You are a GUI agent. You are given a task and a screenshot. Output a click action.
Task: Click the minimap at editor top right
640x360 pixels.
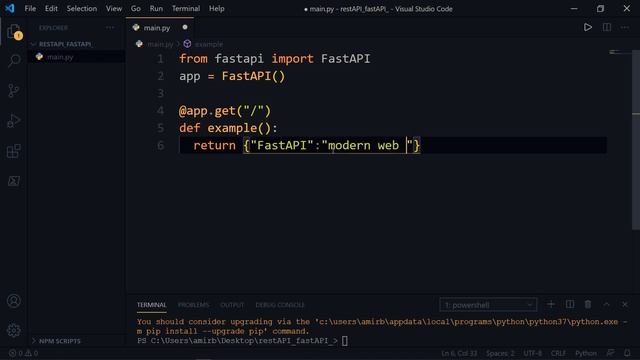[620, 52]
